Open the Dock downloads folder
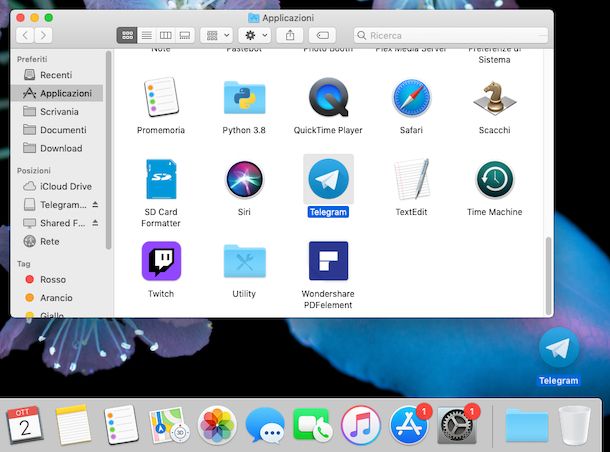 click(527, 425)
